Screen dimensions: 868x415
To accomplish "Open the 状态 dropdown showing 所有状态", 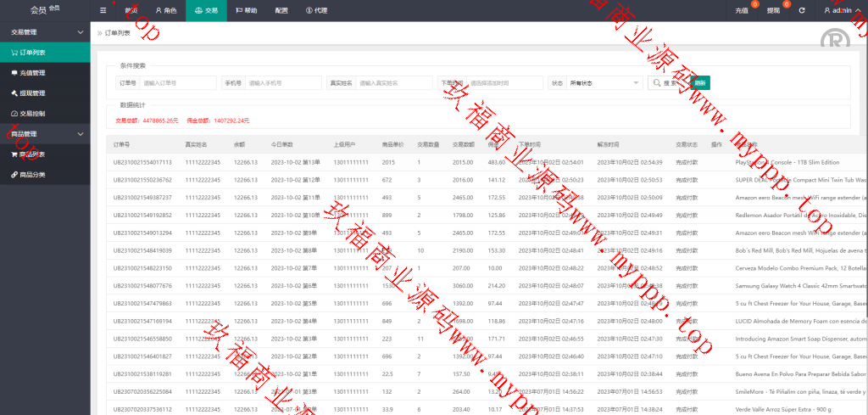I will 605,83.
